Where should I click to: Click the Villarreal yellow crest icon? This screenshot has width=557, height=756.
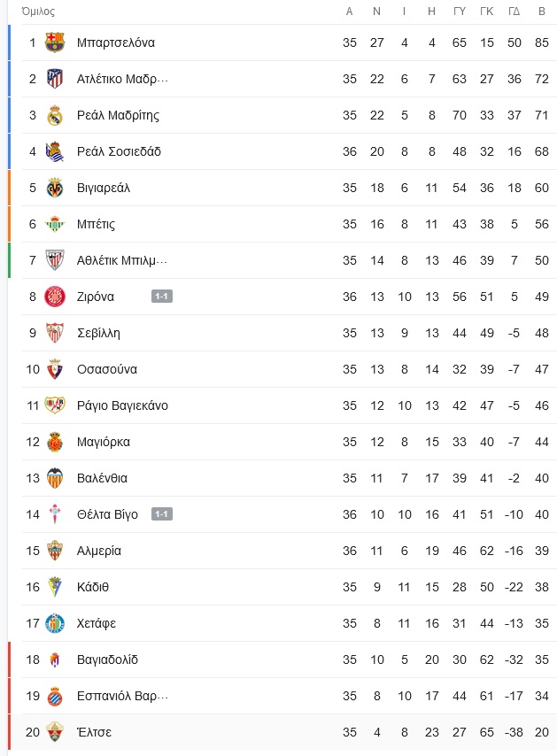pos(55,188)
